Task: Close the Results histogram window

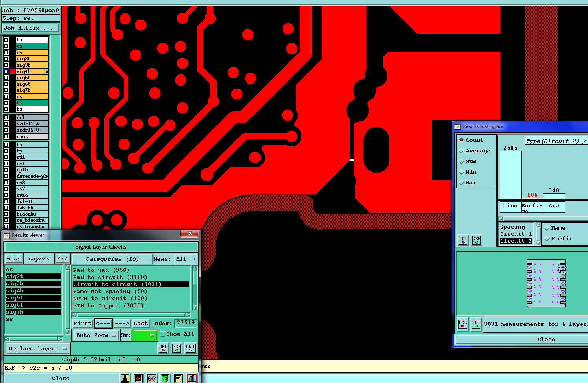Action: [546, 340]
